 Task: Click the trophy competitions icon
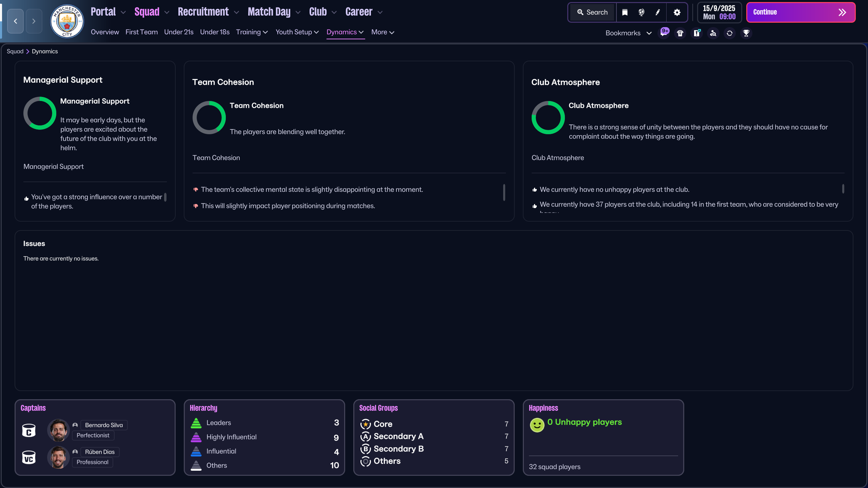coord(746,33)
